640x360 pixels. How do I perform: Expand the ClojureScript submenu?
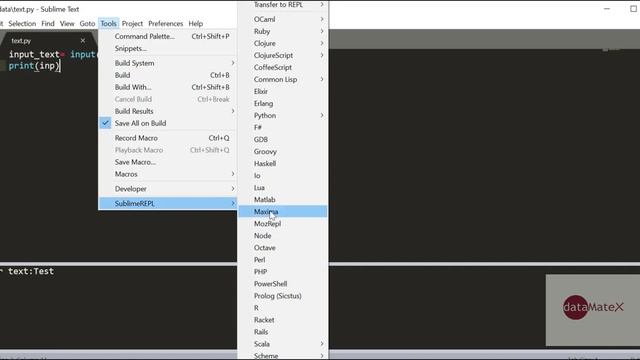[x=283, y=55]
